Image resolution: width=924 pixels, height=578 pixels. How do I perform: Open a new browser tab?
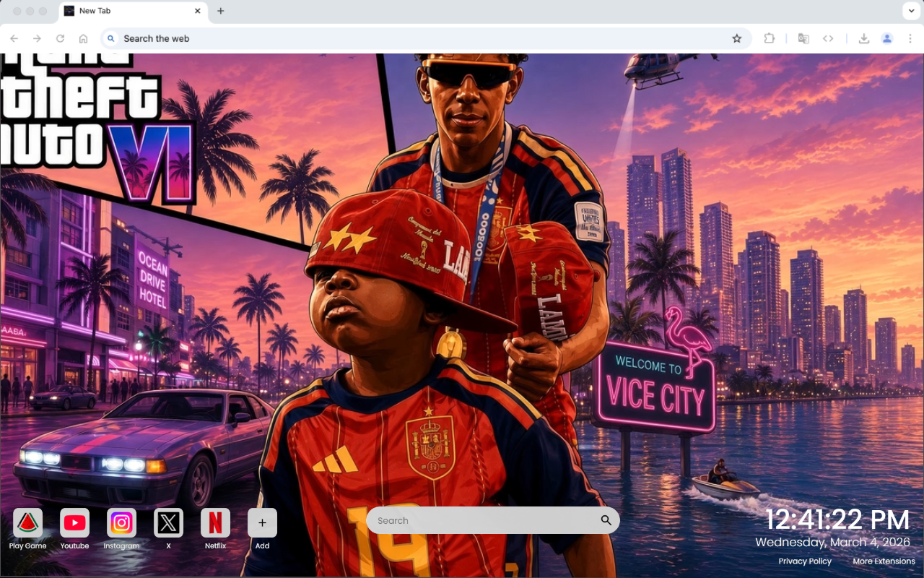coord(221,11)
